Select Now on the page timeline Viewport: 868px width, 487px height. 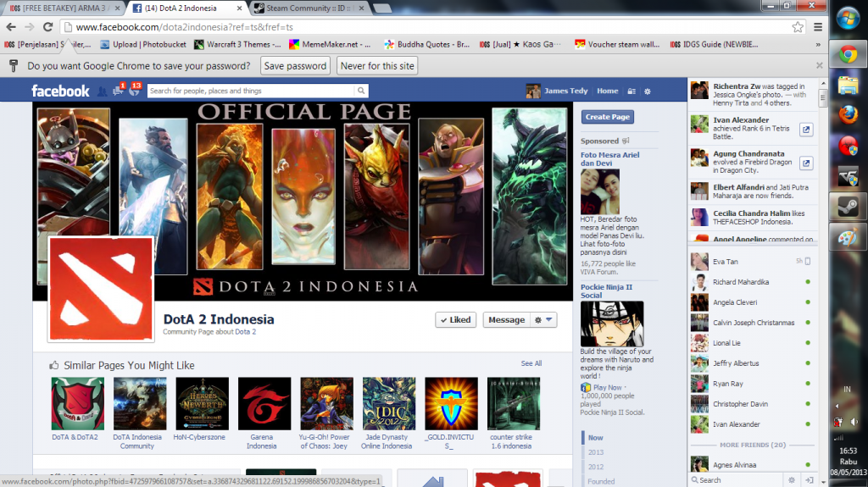click(595, 437)
